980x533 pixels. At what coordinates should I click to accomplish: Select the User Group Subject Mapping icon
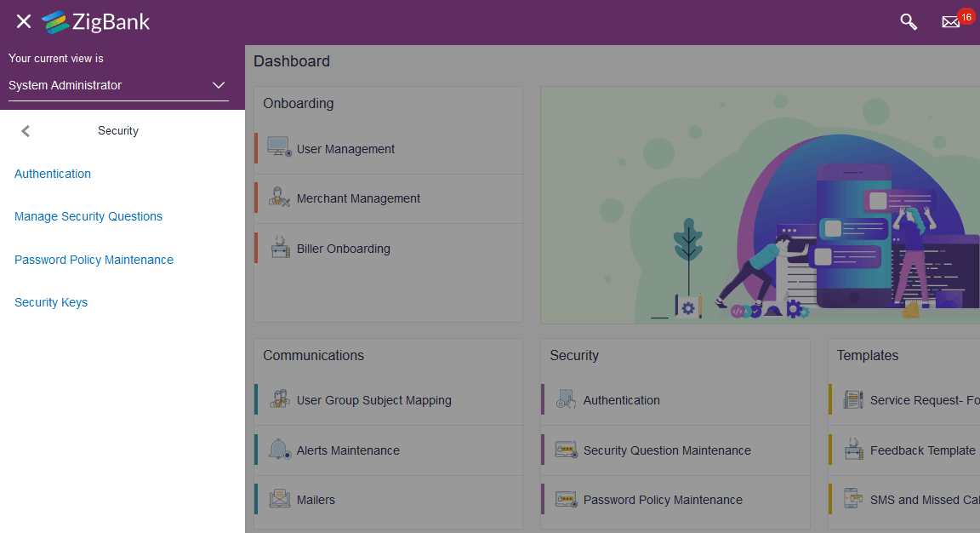click(x=281, y=398)
